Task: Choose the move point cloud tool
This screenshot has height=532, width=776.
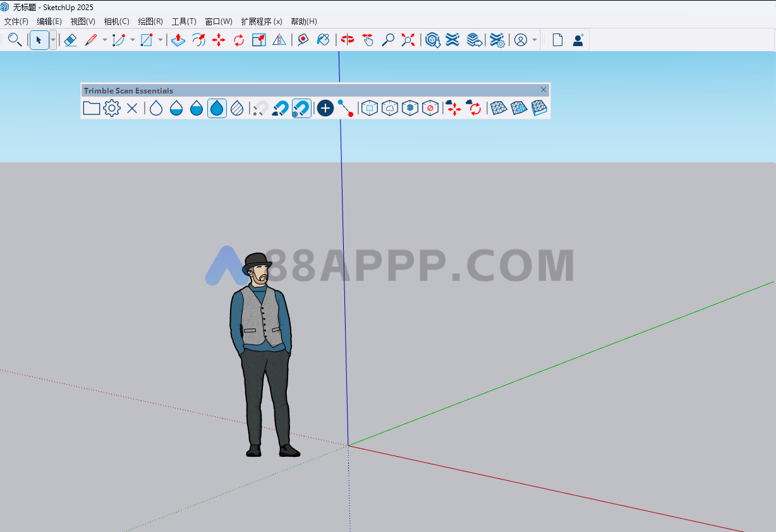Action: click(x=454, y=108)
